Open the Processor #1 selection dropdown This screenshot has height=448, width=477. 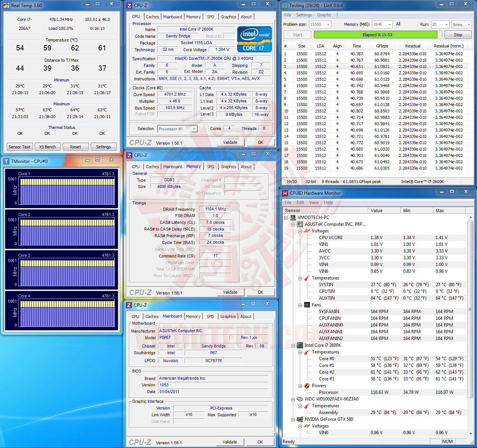coord(194,129)
